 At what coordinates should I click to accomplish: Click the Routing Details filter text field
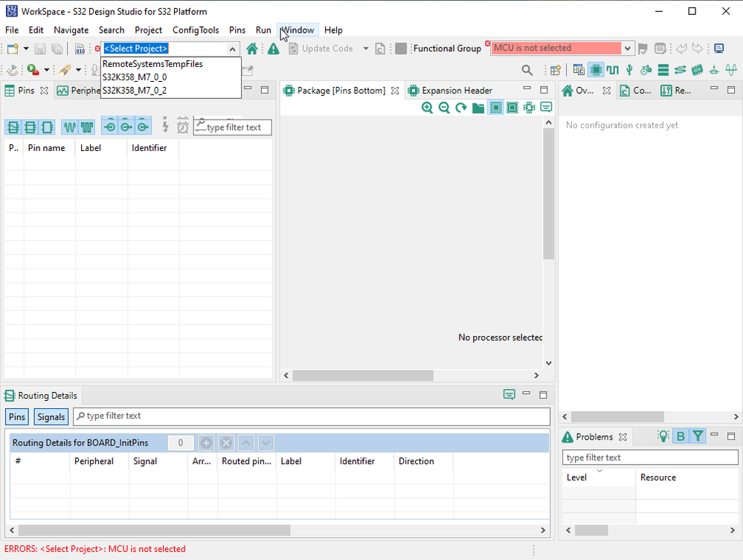click(x=312, y=416)
